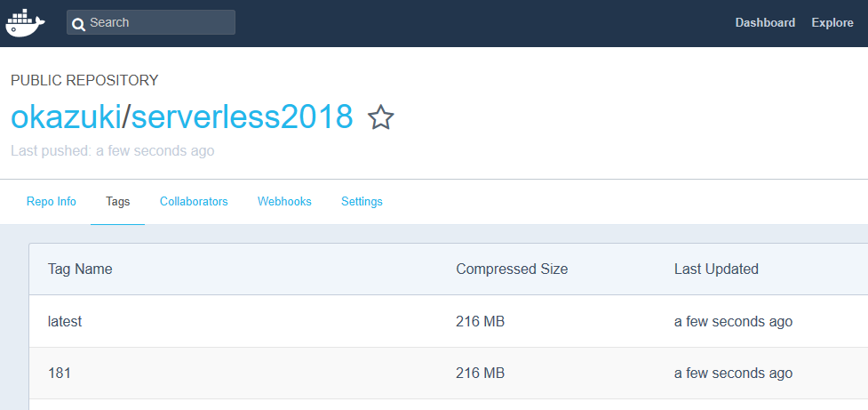The image size is (868, 410).
Task: Click the Docker whale logo
Action: tap(26, 23)
